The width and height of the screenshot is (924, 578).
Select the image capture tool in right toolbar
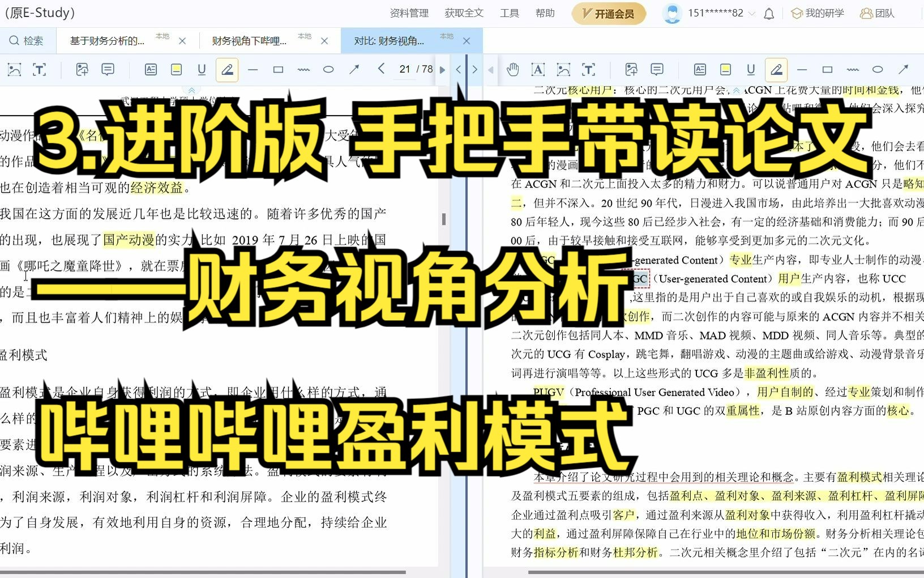563,70
